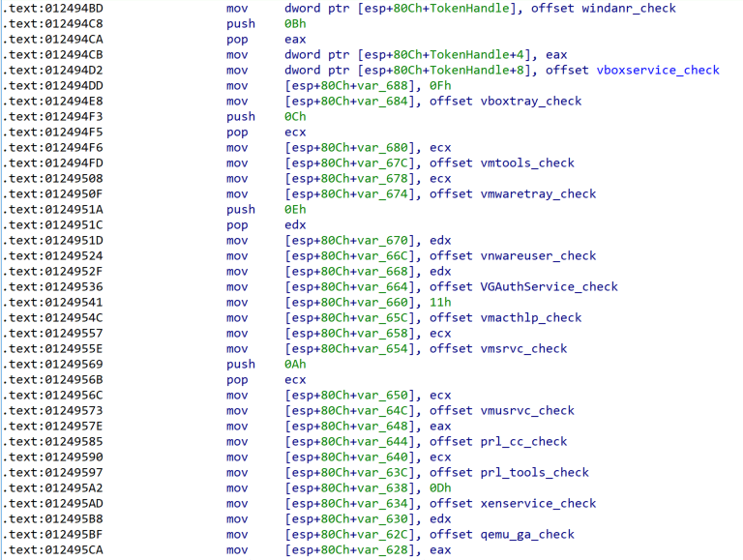Click the vmsrvc_check offset name
The image size is (743, 560).
click(x=523, y=349)
